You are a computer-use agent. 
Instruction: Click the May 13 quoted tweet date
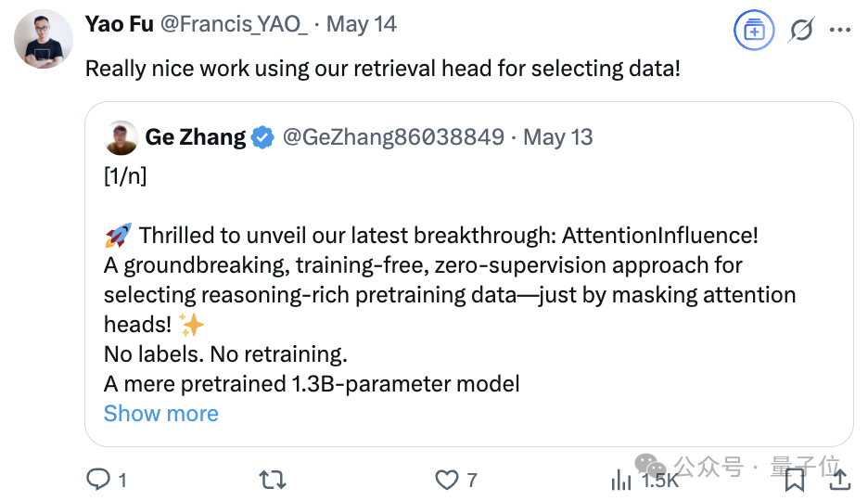click(x=558, y=137)
